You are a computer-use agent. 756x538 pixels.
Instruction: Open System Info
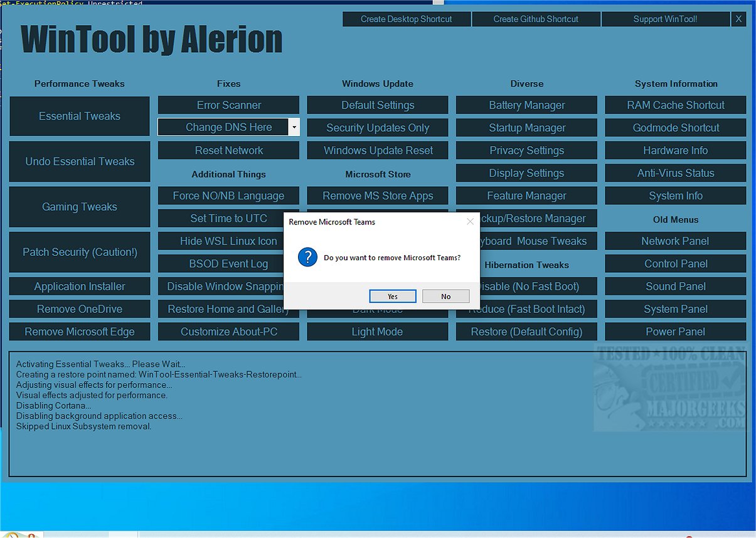(676, 196)
